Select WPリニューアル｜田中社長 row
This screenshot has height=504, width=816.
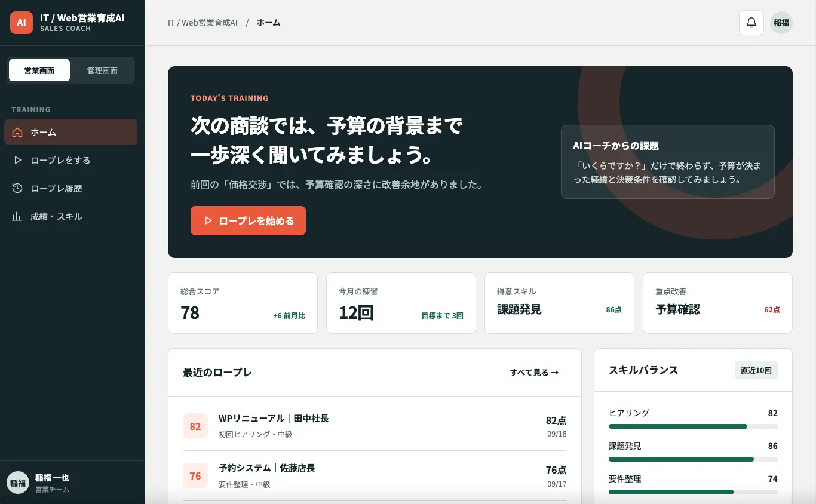375,426
